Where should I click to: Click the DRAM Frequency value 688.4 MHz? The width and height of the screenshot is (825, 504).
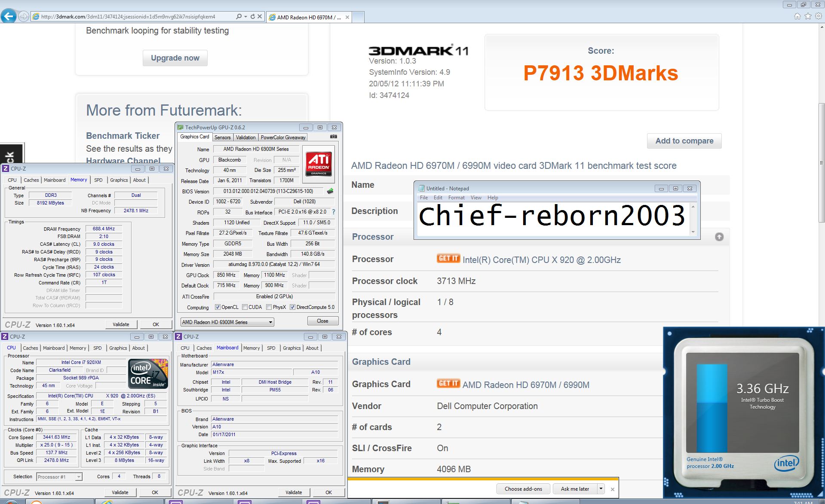104,229
